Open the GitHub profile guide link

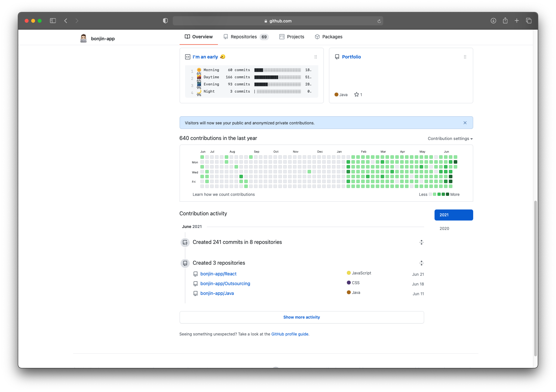(x=290, y=334)
